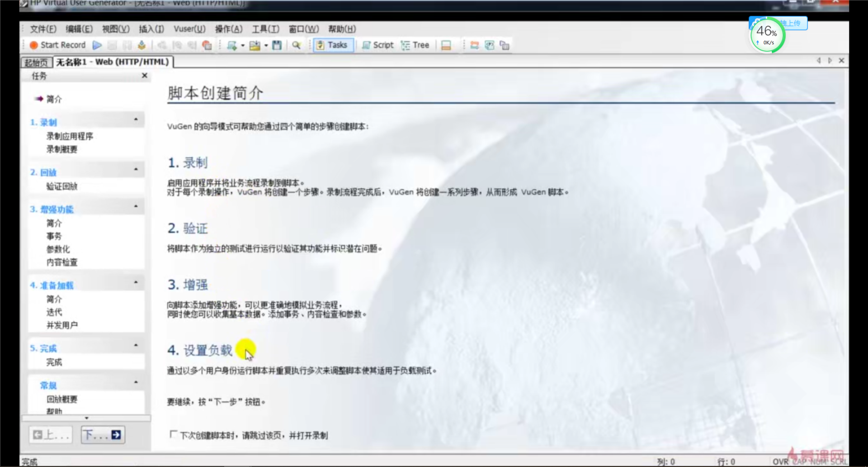This screenshot has width=868, height=467.
Task: Open the 并发用户 task
Action: coord(62,325)
